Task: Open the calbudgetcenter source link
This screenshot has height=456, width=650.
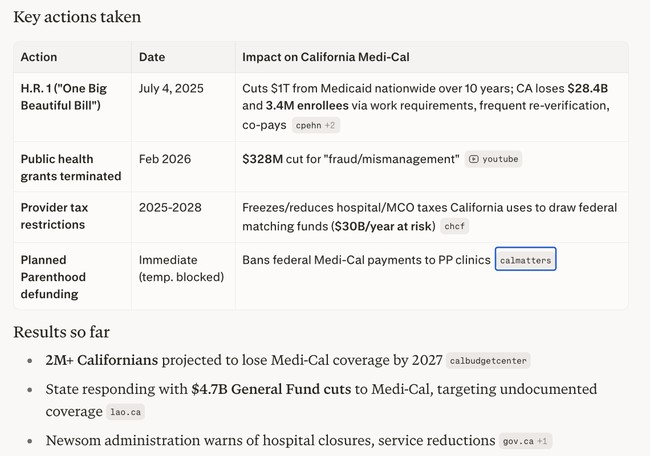Action: (488, 361)
